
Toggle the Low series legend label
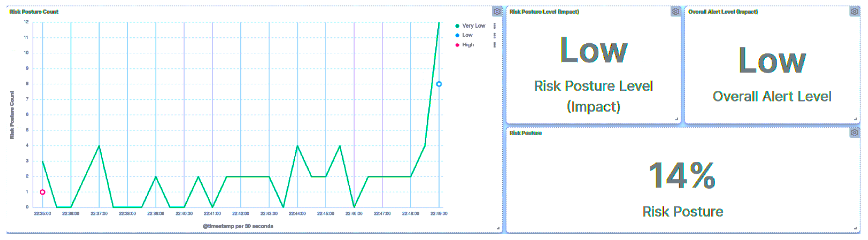click(x=467, y=35)
